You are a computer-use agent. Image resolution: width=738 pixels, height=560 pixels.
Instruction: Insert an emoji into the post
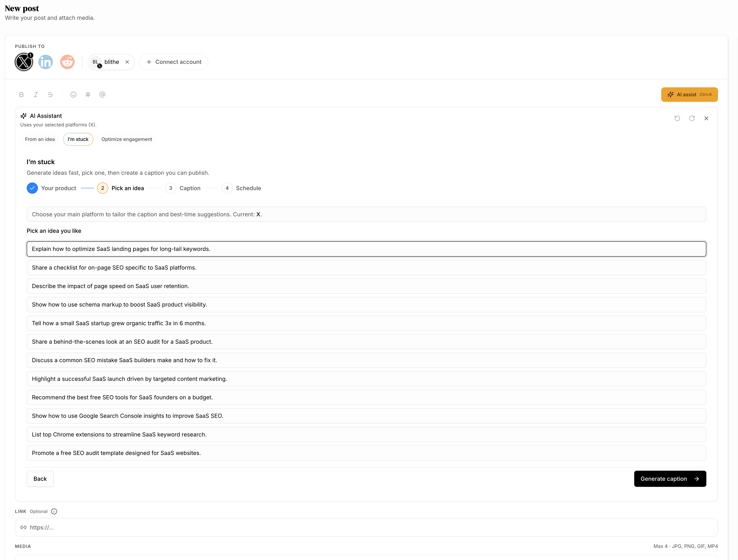tap(73, 94)
